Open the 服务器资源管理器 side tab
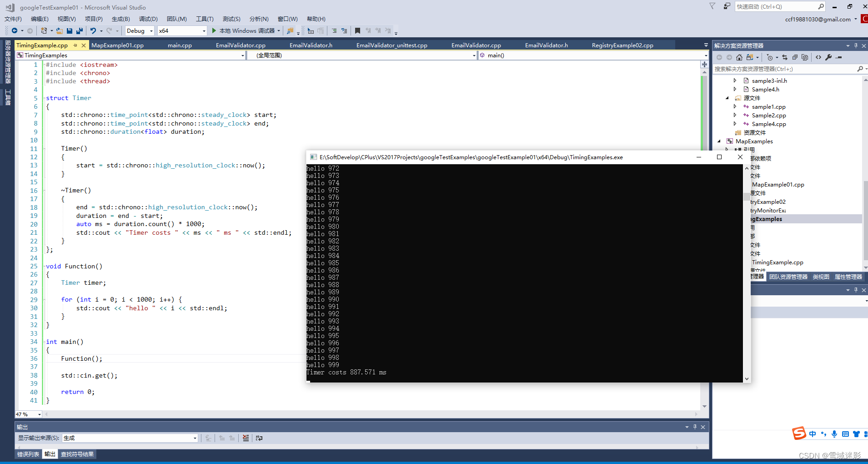868x464 pixels. (x=8, y=62)
